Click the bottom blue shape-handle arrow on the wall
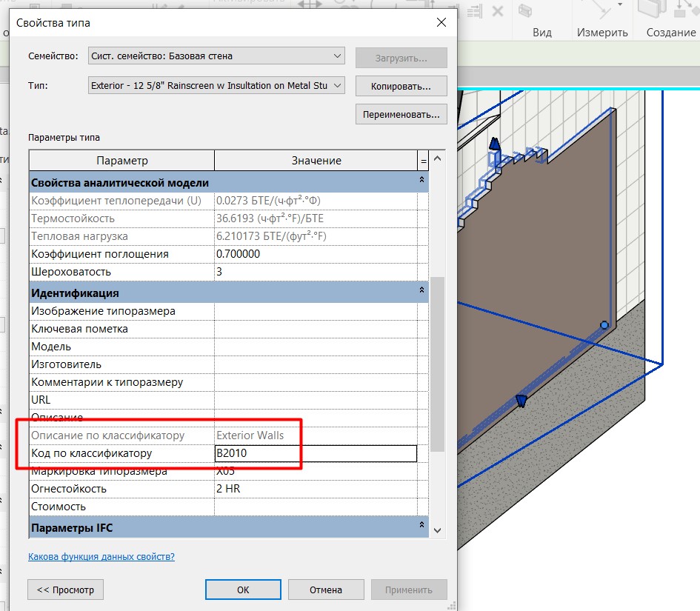 (x=521, y=401)
